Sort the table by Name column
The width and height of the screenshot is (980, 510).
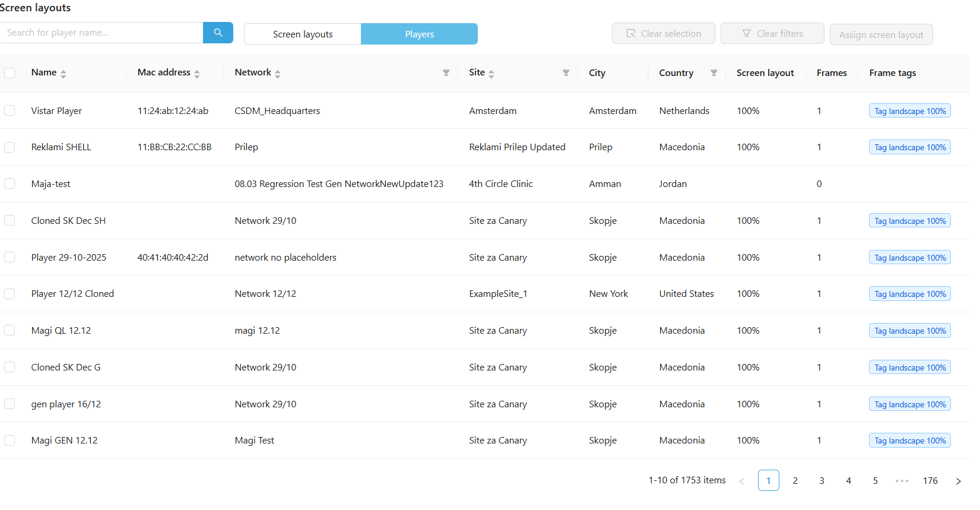[x=63, y=74]
